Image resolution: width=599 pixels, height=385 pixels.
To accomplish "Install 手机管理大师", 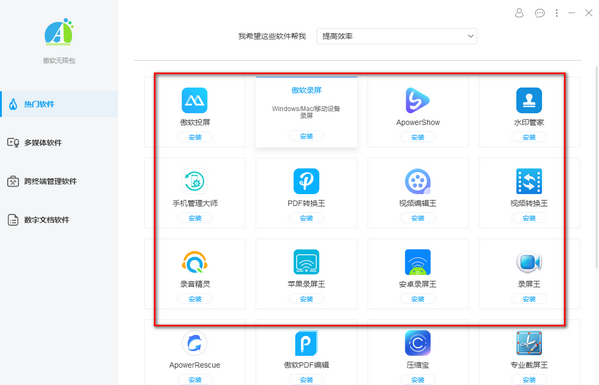I will (x=195, y=218).
